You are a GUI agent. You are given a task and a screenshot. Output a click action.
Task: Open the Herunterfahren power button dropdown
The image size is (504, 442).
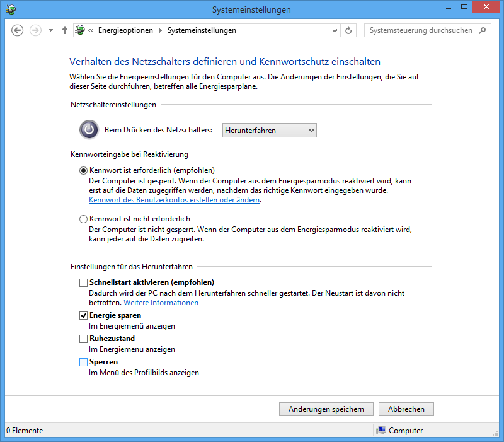click(x=269, y=131)
